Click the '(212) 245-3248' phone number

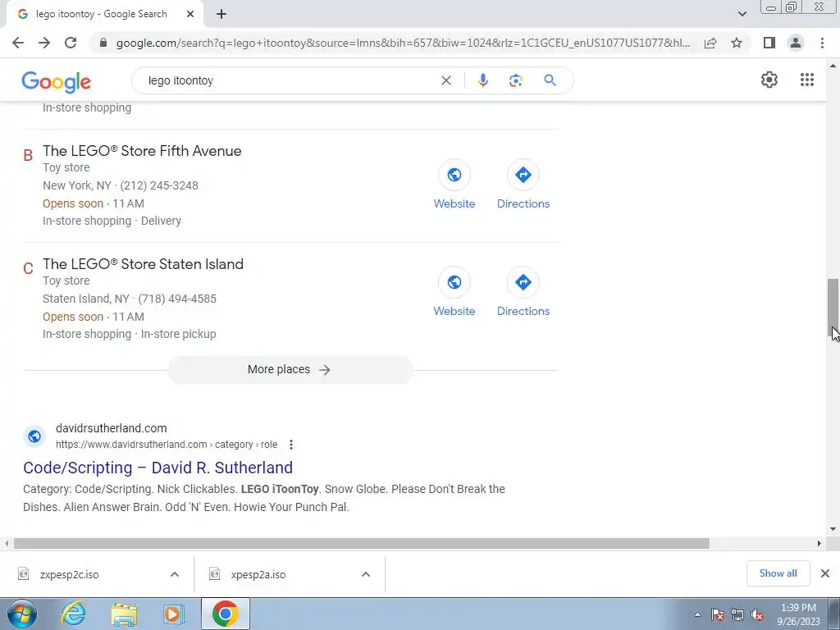(x=159, y=185)
